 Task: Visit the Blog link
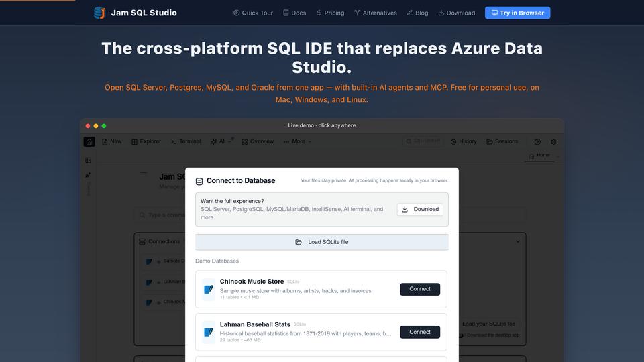[x=417, y=13]
